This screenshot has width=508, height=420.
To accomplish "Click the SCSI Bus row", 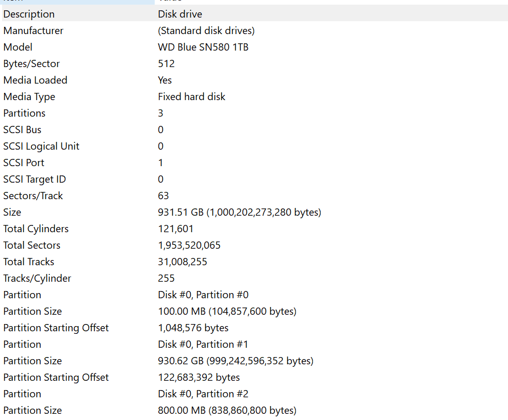I will [22, 130].
